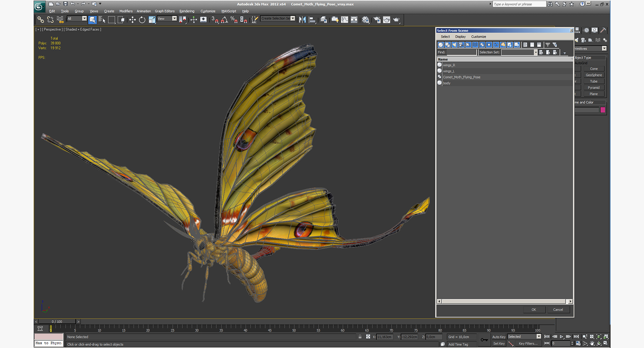This screenshot has width=644, height=348.
Task: Activate Select and Uniform Scale tool
Action: [152, 20]
